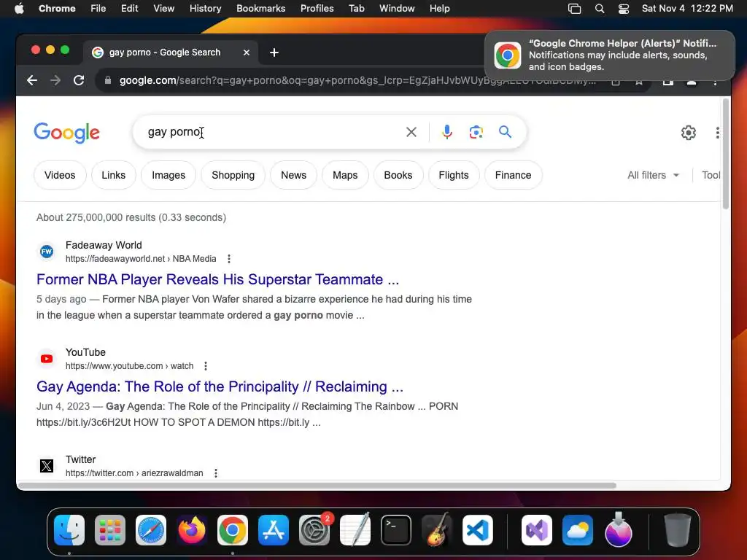Filter results by Links
The image size is (747, 560).
(x=113, y=175)
